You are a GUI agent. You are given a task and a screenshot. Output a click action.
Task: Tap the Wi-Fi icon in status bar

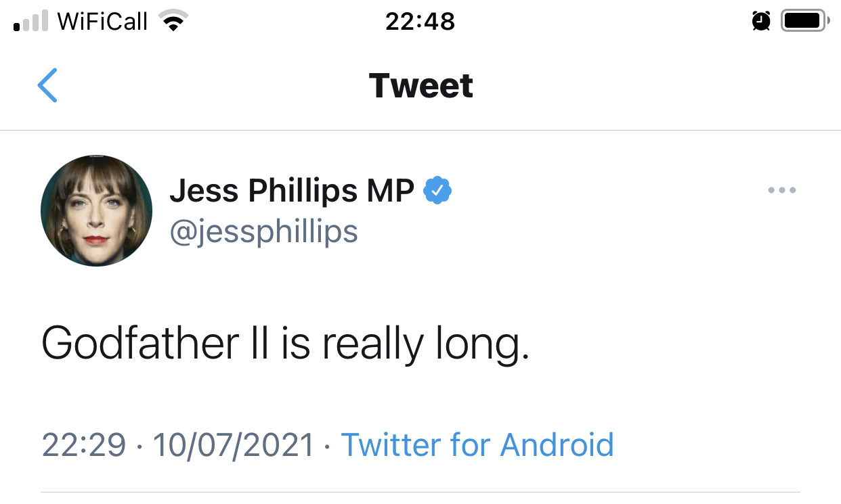pos(173,22)
